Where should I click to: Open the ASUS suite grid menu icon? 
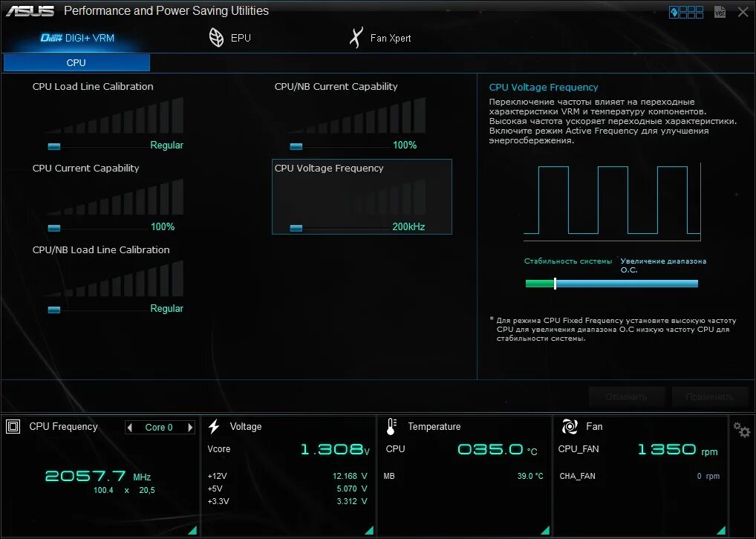686,12
